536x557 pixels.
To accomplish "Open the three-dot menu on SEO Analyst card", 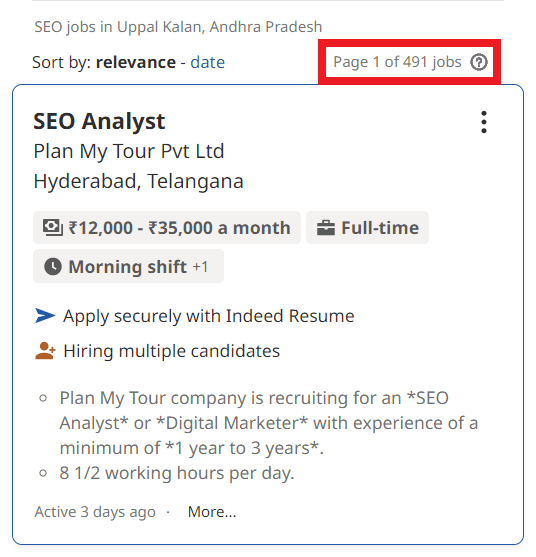I will click(x=483, y=122).
